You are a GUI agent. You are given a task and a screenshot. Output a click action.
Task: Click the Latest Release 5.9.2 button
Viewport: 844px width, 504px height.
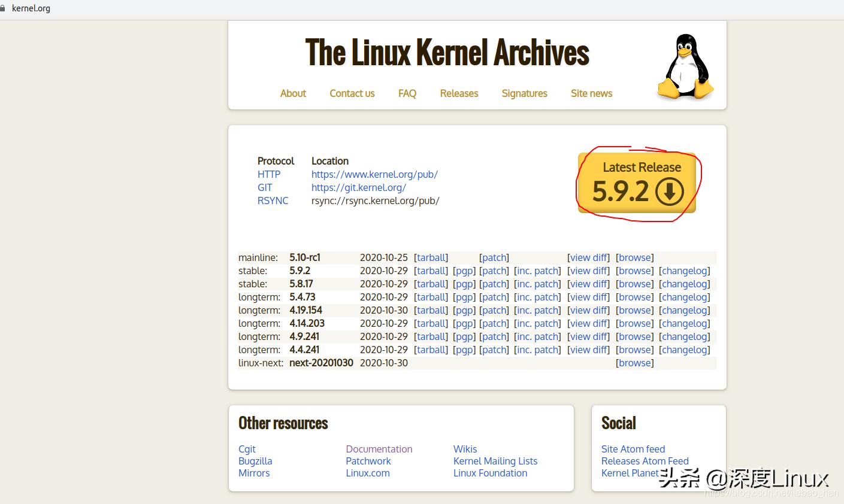(x=637, y=183)
